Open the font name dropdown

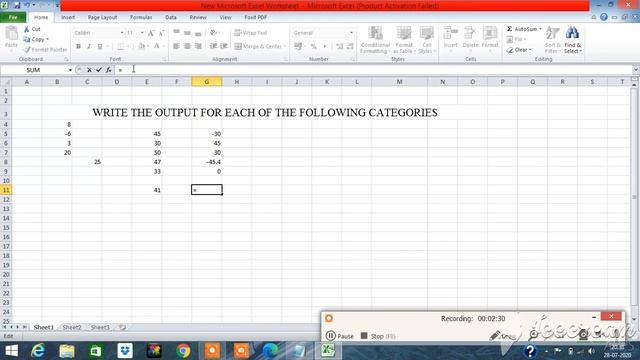coord(122,33)
